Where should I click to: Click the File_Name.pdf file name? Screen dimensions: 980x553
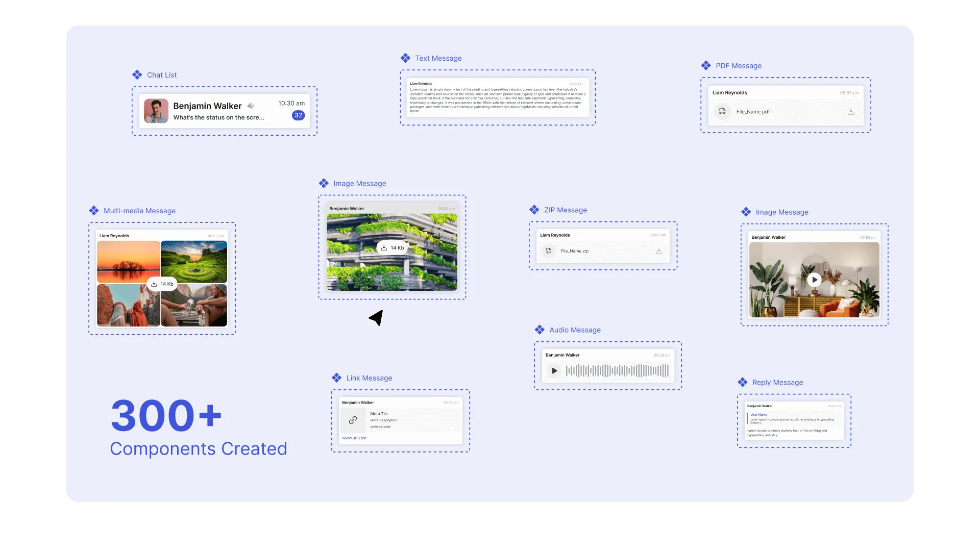[753, 112]
